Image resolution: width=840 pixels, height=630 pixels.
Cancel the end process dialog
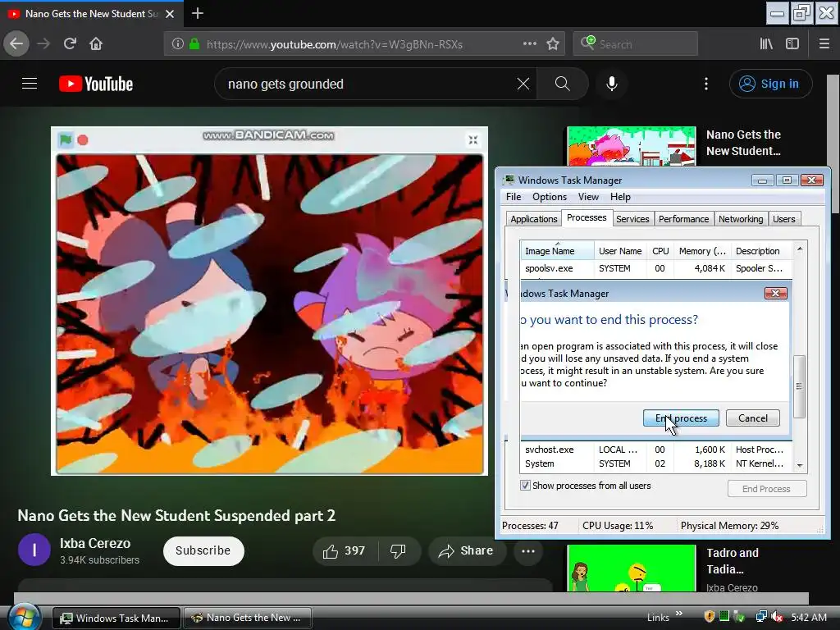[x=753, y=418]
